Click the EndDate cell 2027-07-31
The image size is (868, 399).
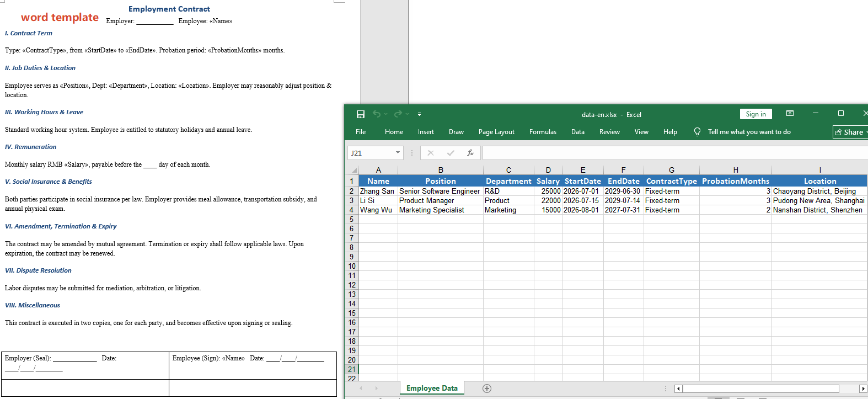point(624,210)
